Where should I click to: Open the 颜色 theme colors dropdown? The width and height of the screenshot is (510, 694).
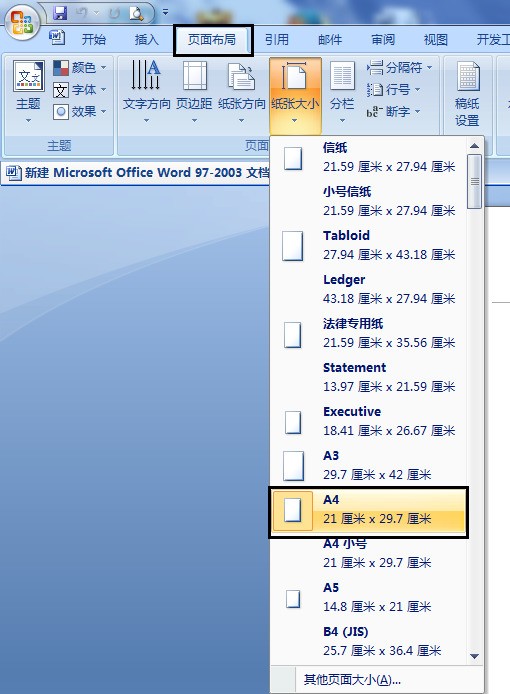pyautogui.click(x=80, y=68)
